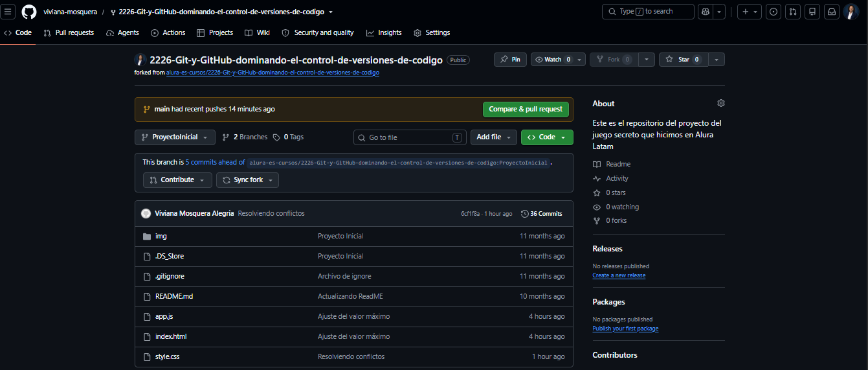Expand the green Code dropdown

[547, 137]
